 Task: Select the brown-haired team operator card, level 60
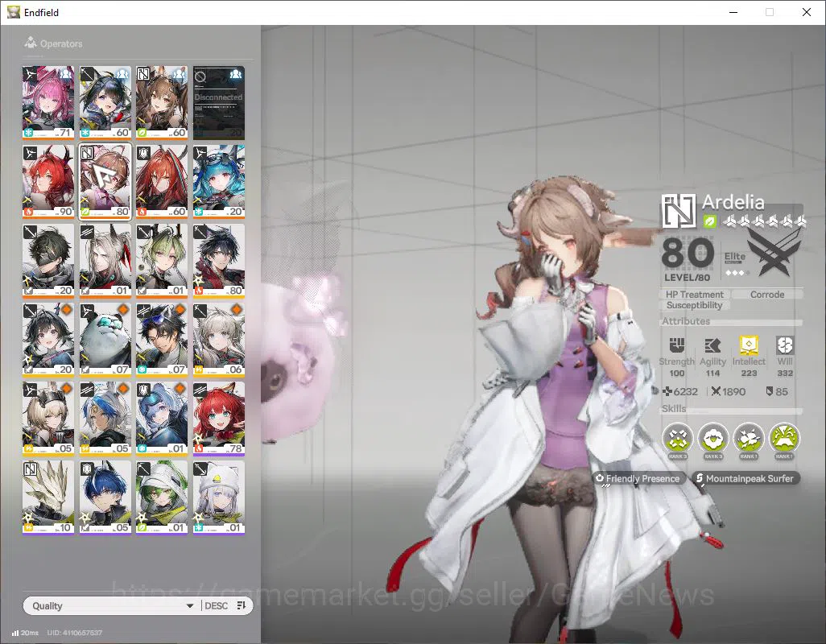[162, 102]
